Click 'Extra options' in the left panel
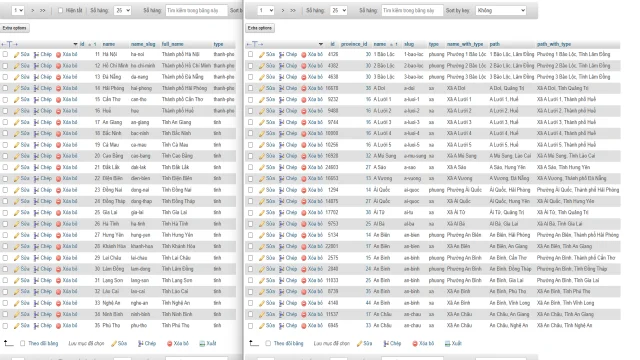This screenshot has height=360, width=640. pos(15,28)
